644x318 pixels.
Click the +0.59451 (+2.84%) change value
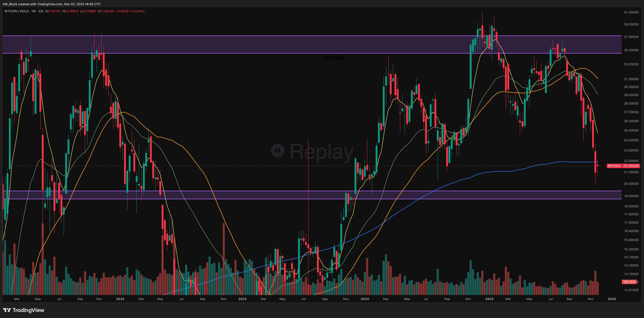130,11
